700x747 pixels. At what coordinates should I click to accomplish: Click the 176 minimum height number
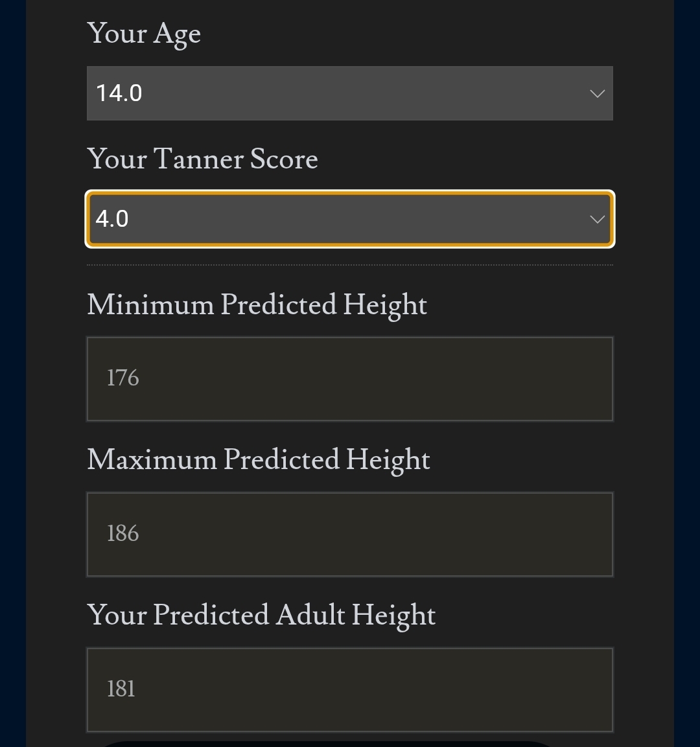(123, 378)
